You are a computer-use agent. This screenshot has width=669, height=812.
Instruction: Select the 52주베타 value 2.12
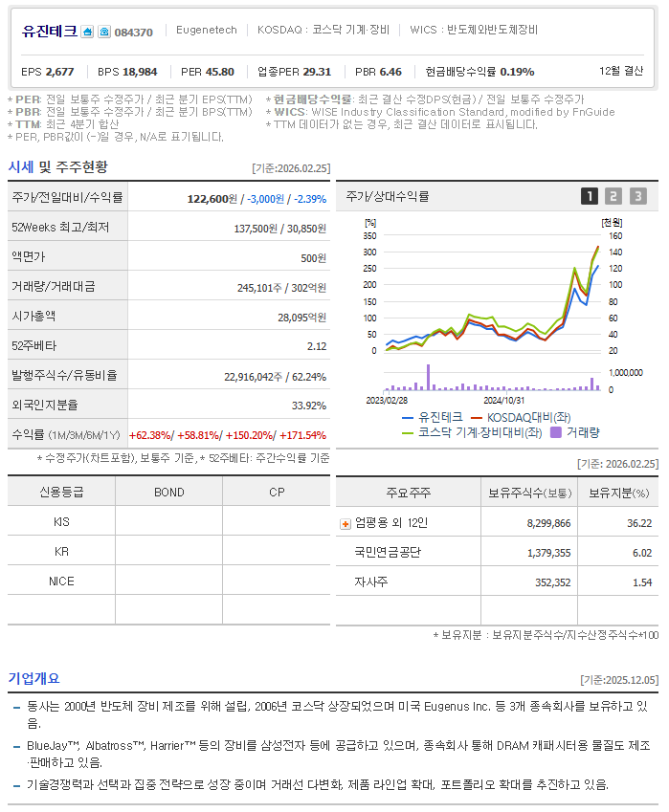point(317,346)
